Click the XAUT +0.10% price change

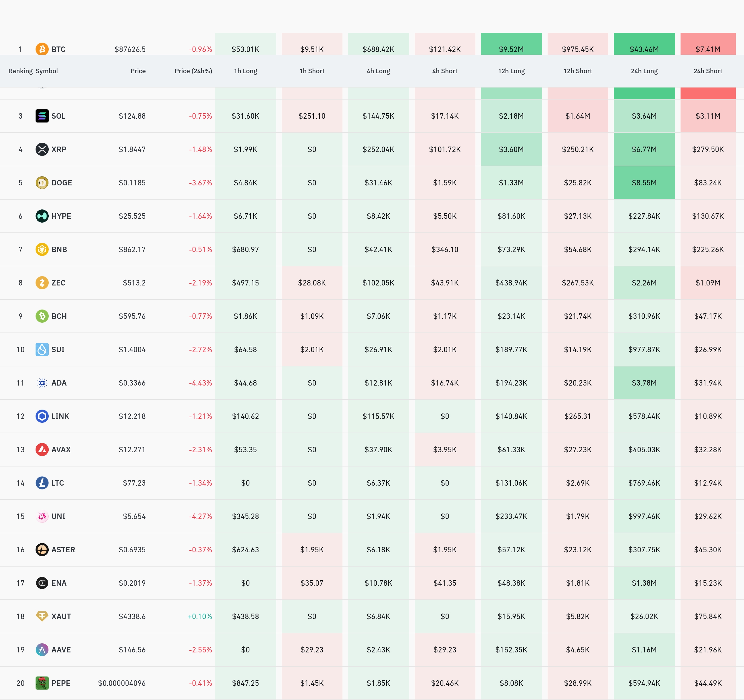click(x=199, y=616)
